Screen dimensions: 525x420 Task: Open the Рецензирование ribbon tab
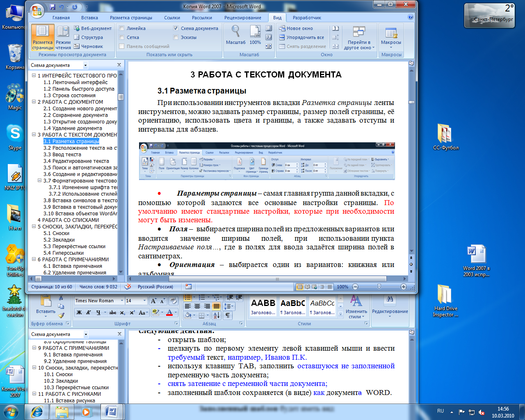coord(243,18)
